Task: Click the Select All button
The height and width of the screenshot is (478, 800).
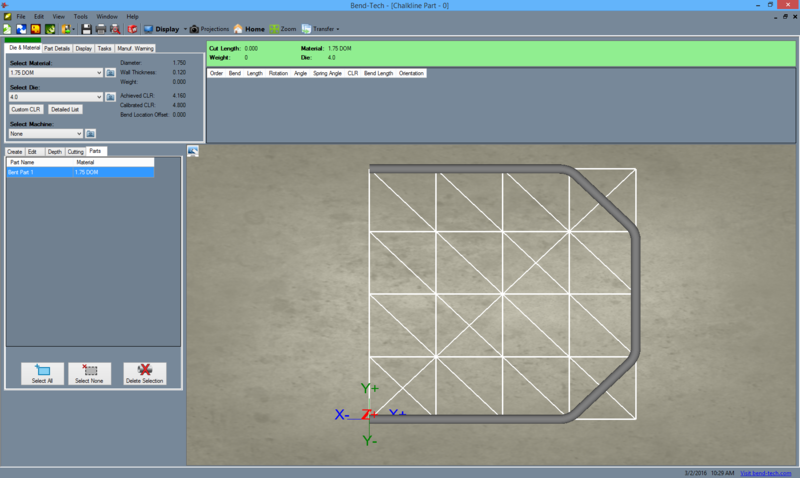Action: tap(42, 373)
